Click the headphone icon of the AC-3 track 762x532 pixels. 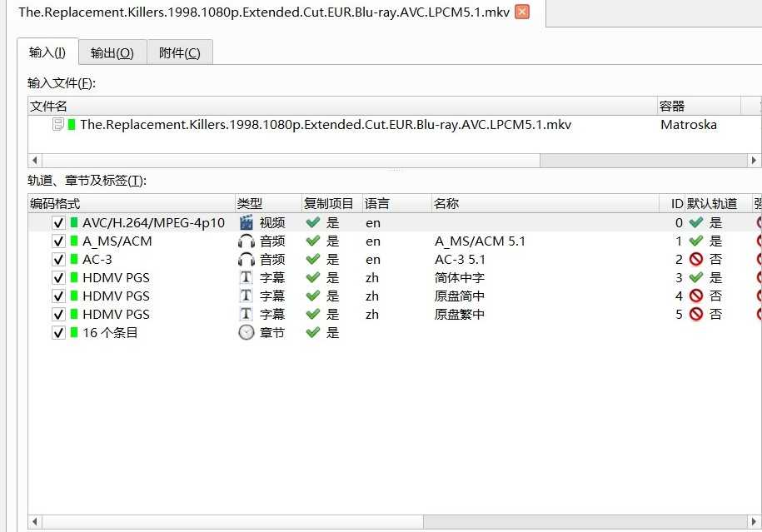[x=247, y=260]
